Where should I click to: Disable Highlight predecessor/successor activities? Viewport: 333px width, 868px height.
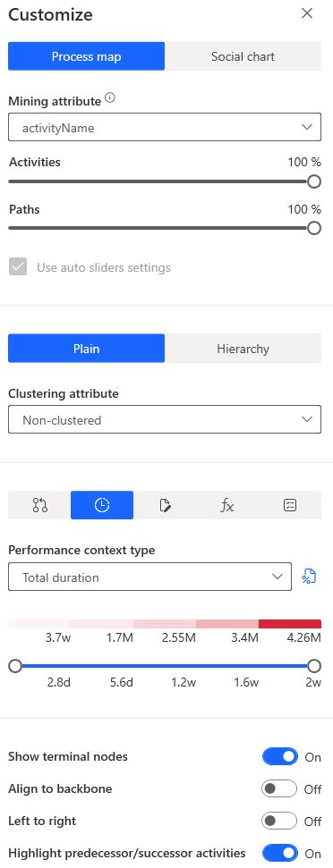[280, 853]
